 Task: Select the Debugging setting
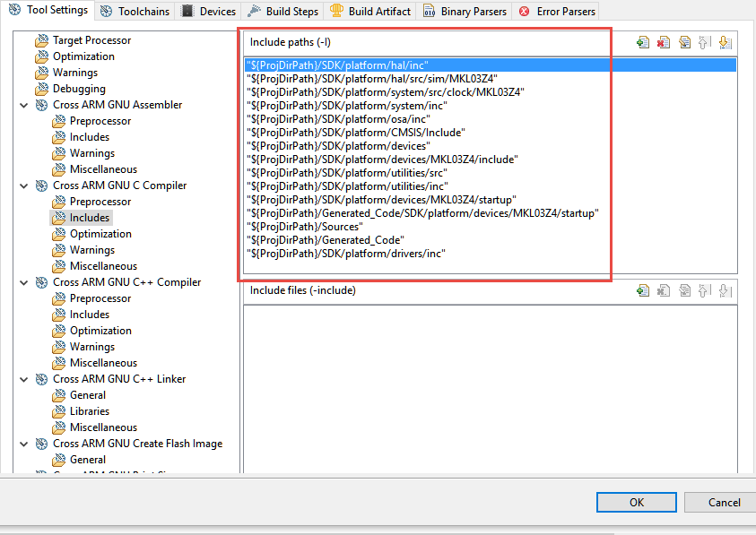[79, 89]
